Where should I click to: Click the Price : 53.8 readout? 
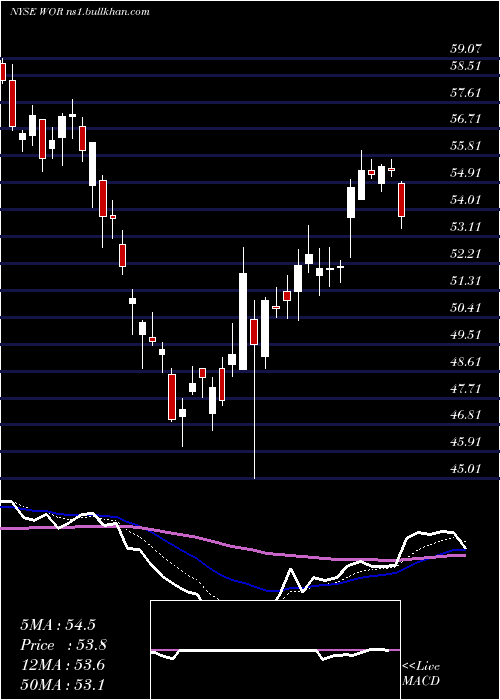[63, 645]
